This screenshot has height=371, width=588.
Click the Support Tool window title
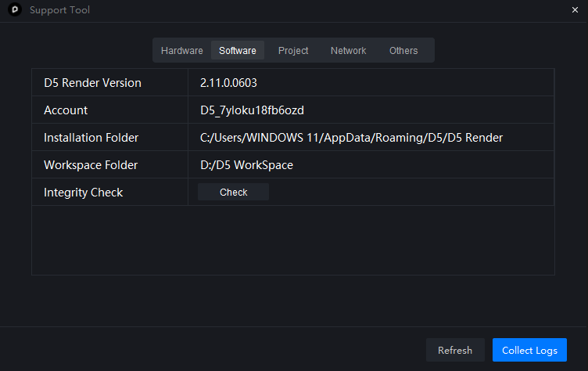pyautogui.click(x=59, y=9)
